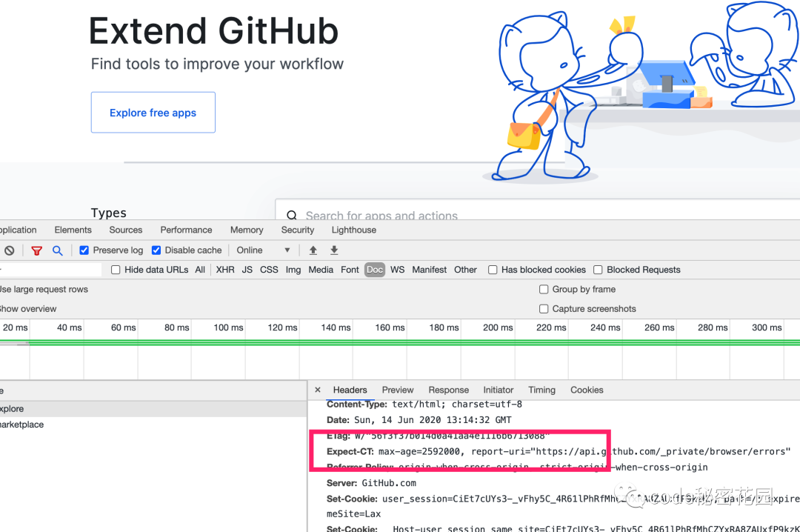Select the Timing detail tab
The image size is (800, 532).
(541, 390)
